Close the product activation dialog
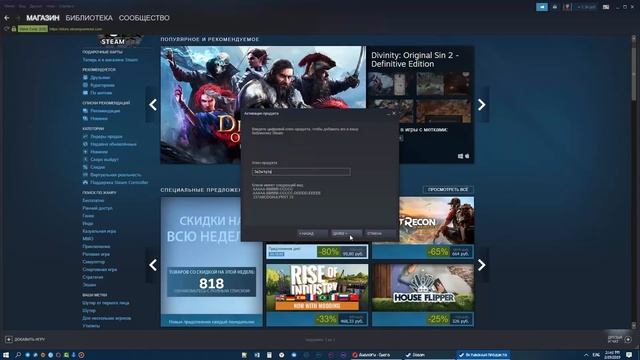This screenshot has height=360, width=640. point(394,113)
